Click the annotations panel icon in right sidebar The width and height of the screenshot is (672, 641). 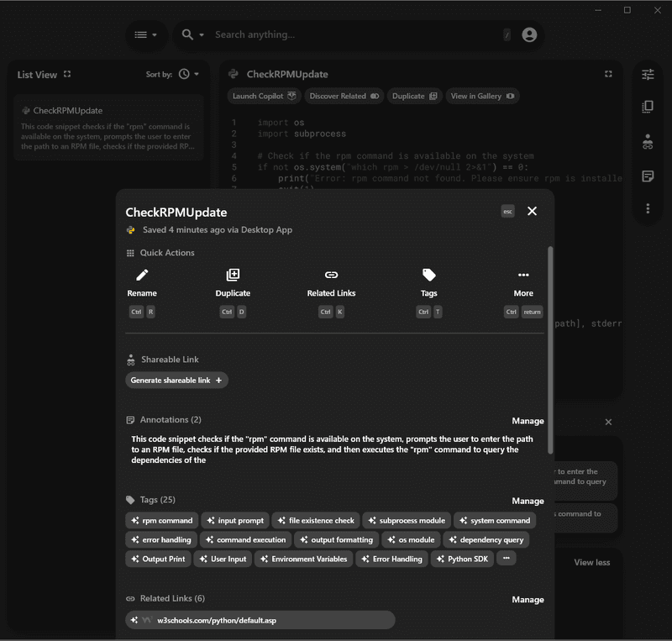click(648, 176)
